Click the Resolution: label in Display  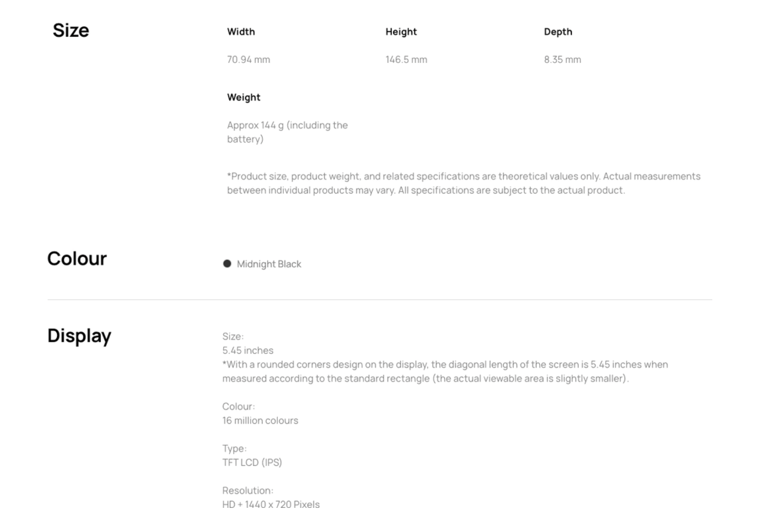point(248,490)
